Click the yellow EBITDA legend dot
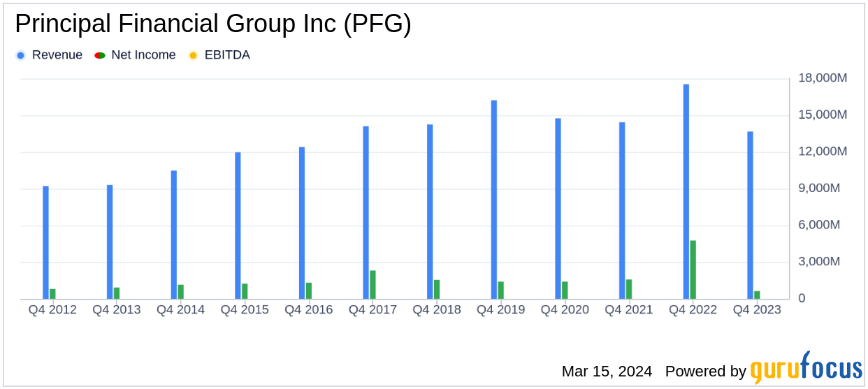Screen dimensions: 868x389 click(x=193, y=55)
